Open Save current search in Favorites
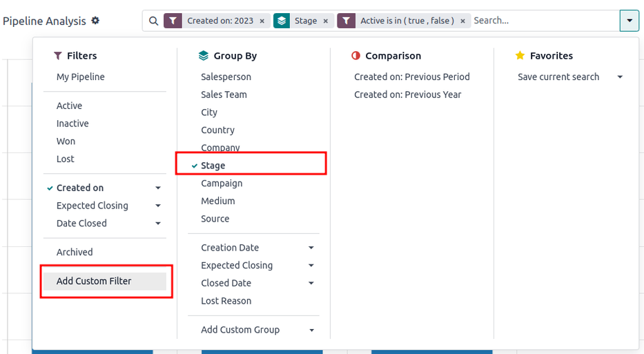Screen dimensions: 644x354 (569, 77)
